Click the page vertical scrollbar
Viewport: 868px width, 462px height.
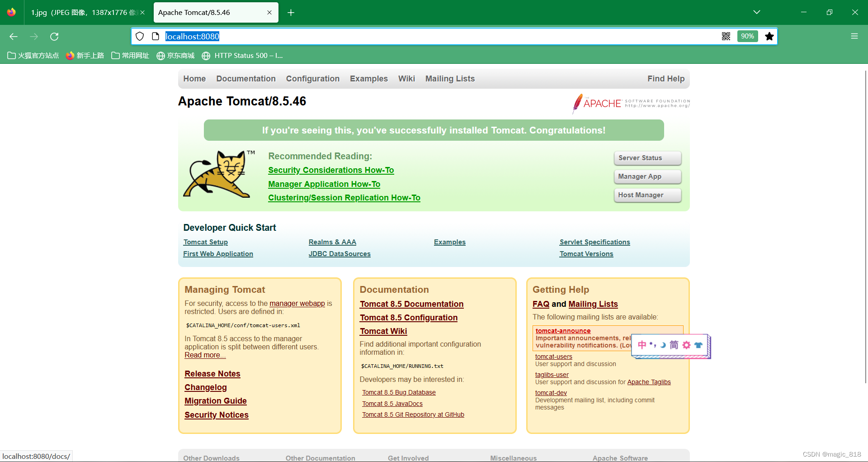(865, 226)
